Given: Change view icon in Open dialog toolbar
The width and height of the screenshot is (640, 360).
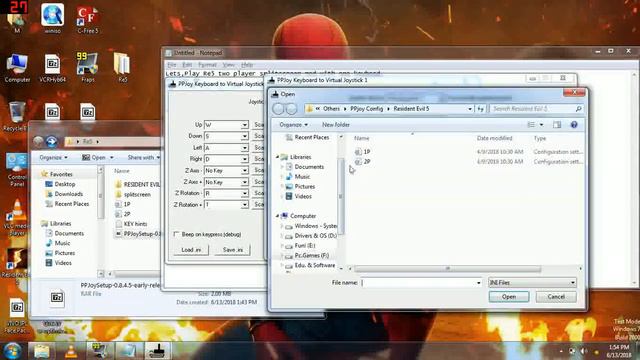Looking at the screenshot, I should [x=531, y=125].
